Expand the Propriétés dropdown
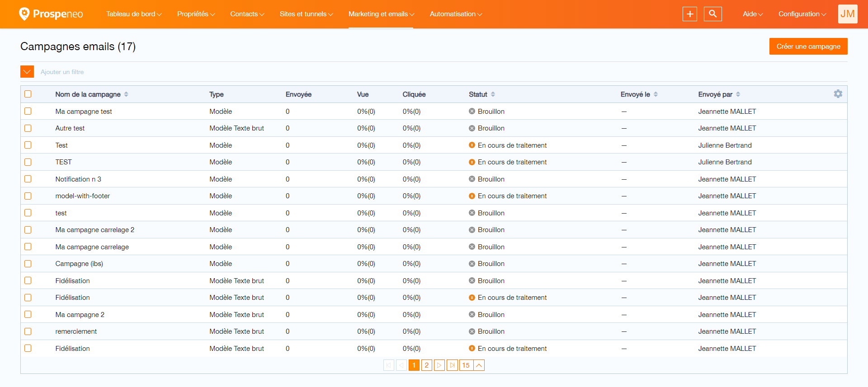Viewport: 868px width, 387px height. click(196, 14)
